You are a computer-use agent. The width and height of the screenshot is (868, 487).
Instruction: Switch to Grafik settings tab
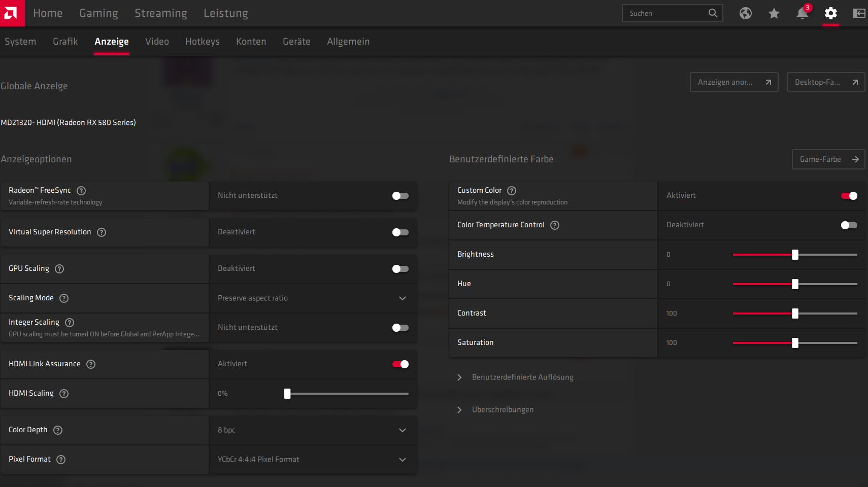65,42
